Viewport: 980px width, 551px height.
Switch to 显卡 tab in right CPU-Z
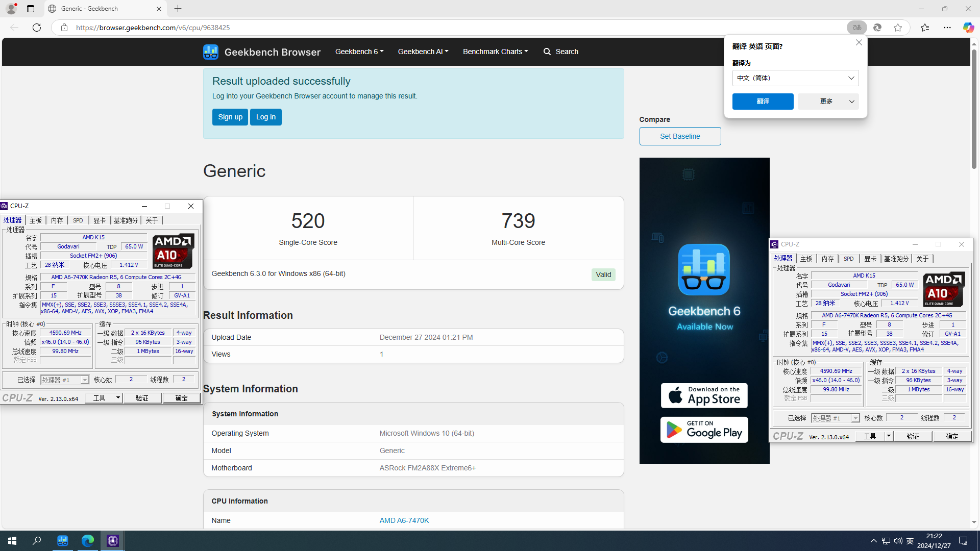tap(870, 259)
